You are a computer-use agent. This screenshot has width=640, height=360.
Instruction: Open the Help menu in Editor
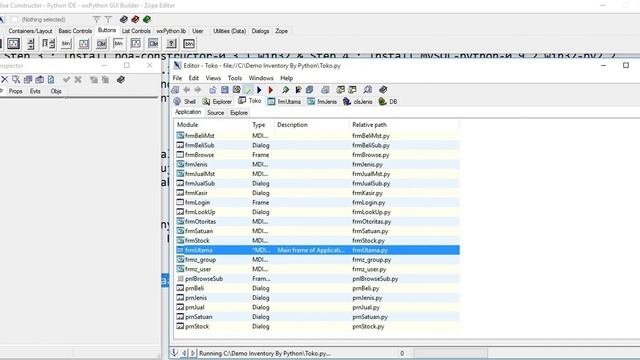(x=287, y=78)
